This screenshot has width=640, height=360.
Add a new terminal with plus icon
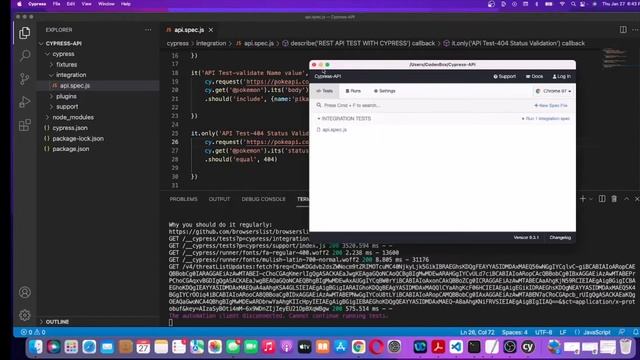(x=582, y=199)
